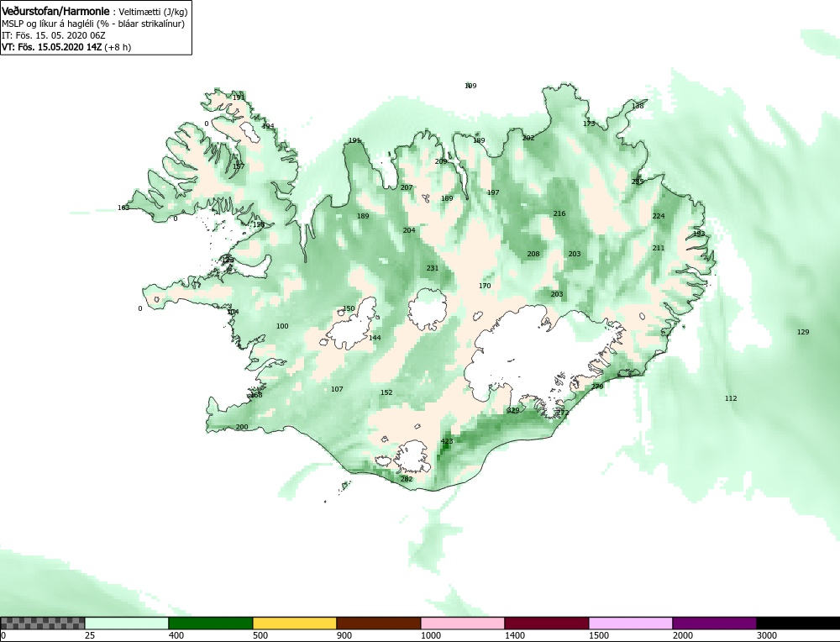The width and height of the screenshot is (840, 642).
Task: Click the 170 value on the map
Action: (x=485, y=287)
